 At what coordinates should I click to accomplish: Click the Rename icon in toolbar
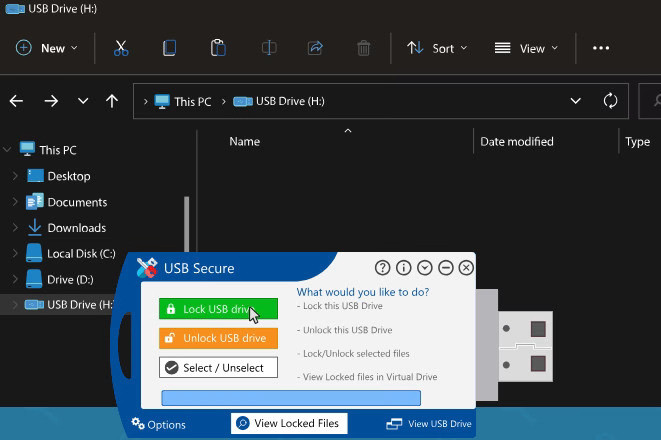pyautogui.click(x=269, y=48)
